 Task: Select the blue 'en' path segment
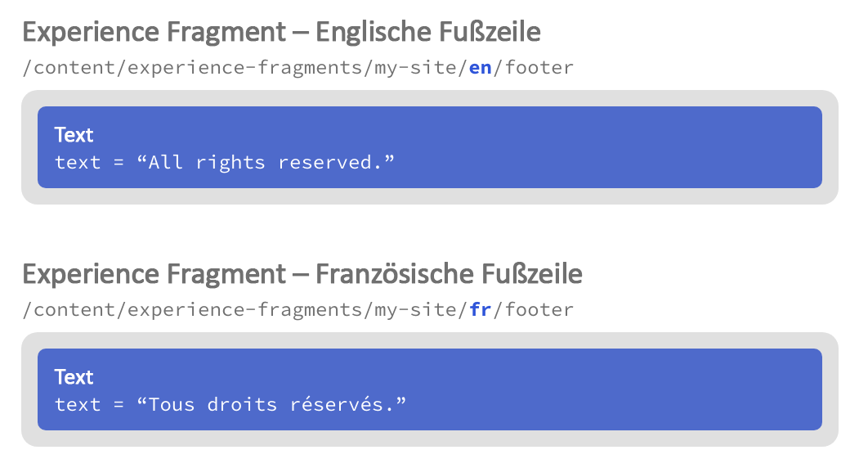tap(480, 68)
